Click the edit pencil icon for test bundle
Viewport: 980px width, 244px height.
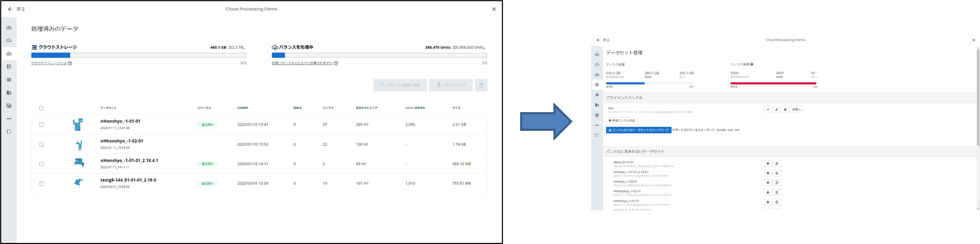(x=777, y=110)
